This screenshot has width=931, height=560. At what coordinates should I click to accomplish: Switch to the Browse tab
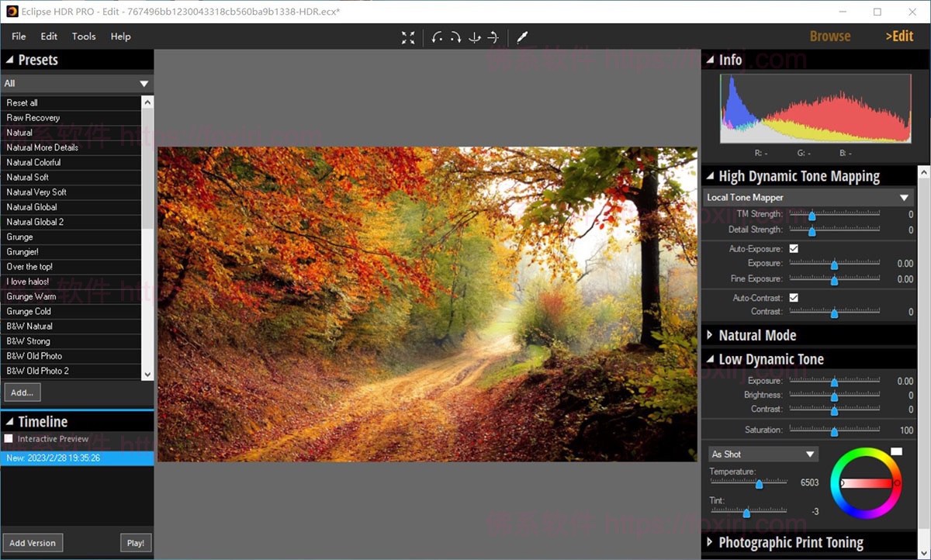tap(830, 36)
